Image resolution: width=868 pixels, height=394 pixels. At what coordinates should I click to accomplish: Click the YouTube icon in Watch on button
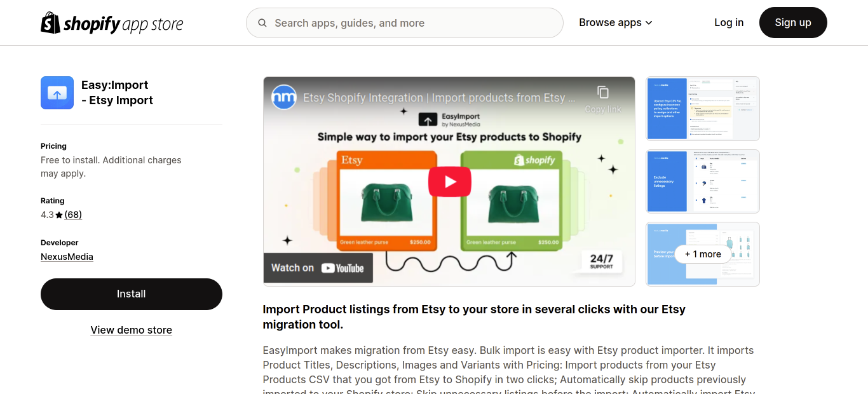tap(328, 268)
